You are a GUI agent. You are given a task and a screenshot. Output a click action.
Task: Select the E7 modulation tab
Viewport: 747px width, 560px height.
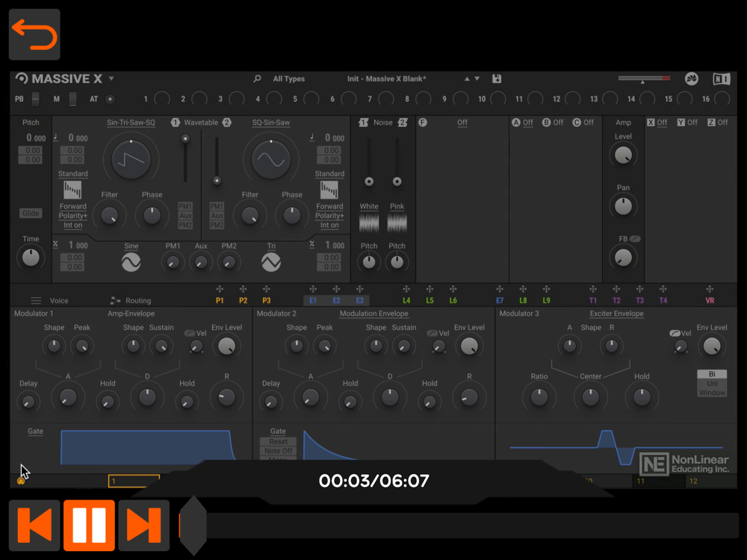[x=500, y=300]
